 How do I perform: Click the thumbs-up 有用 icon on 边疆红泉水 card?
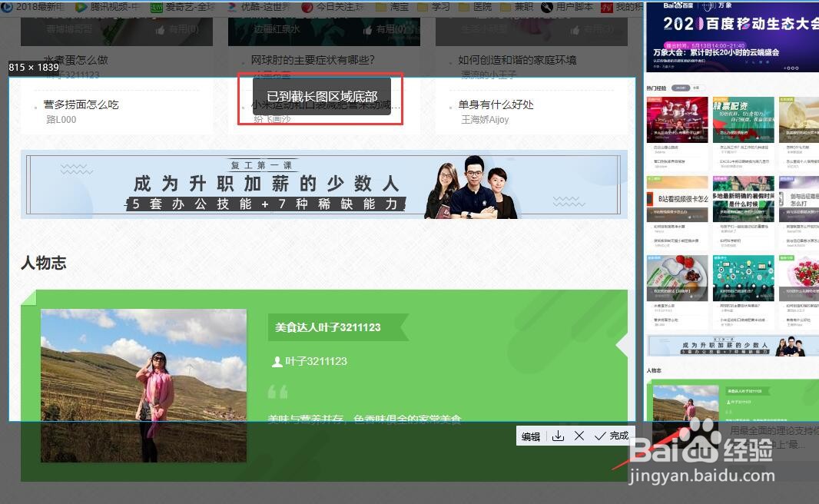pos(368,30)
